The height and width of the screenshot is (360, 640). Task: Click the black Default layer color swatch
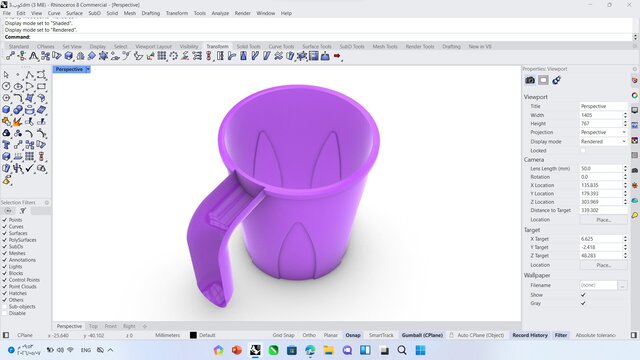(x=193, y=335)
